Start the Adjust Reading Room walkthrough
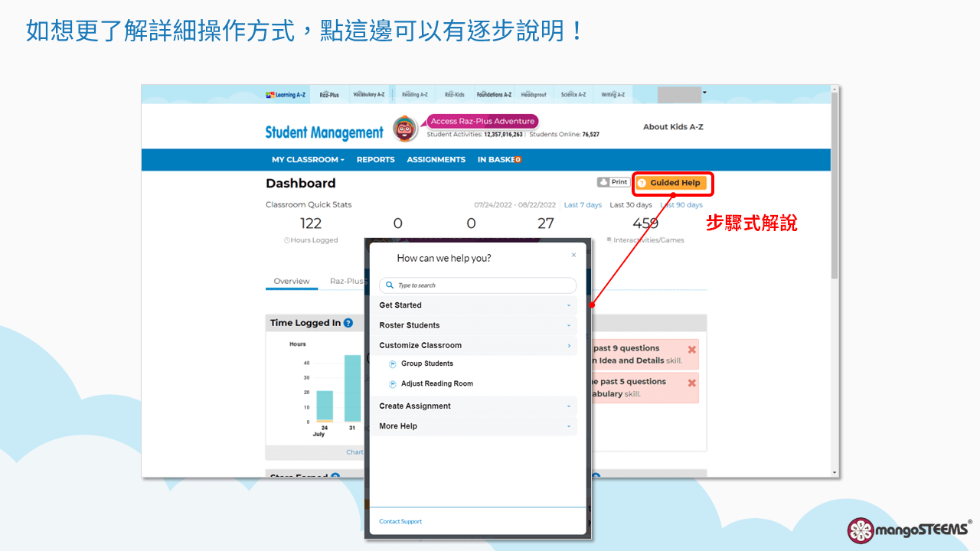The image size is (980, 551). click(x=437, y=383)
